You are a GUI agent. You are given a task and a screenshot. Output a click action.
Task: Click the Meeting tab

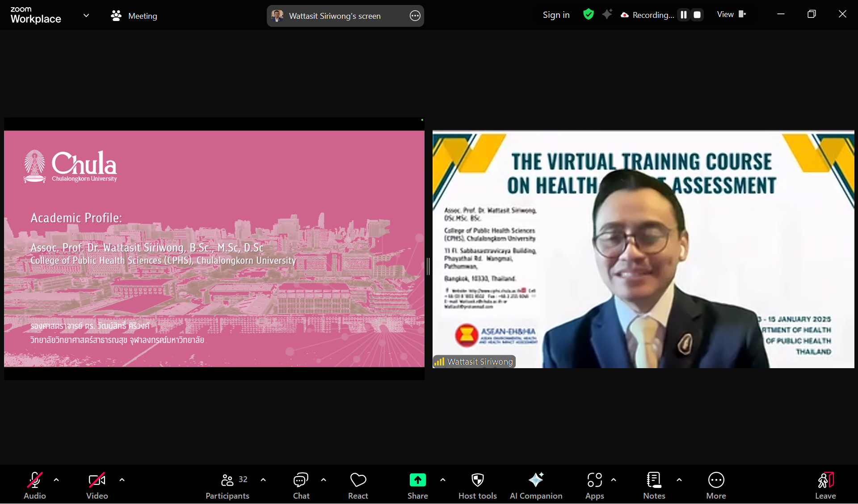[134, 16]
